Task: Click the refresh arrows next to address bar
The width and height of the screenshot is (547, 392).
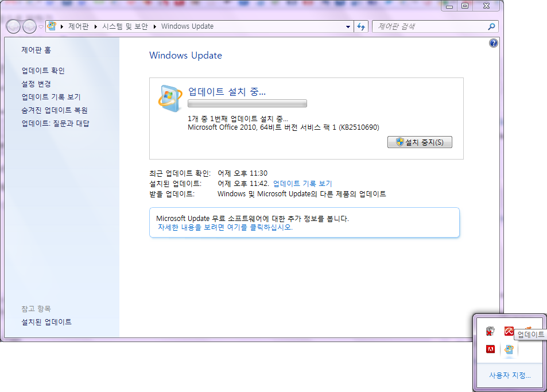Action: [x=361, y=26]
